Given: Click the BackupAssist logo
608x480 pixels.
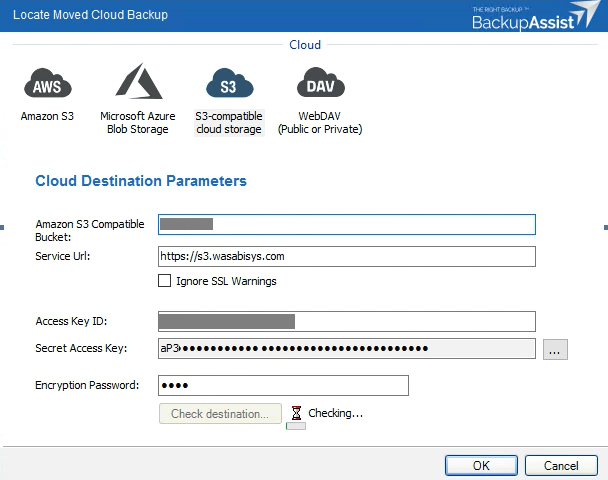Looking at the screenshot, I should pyautogui.click(x=535, y=16).
